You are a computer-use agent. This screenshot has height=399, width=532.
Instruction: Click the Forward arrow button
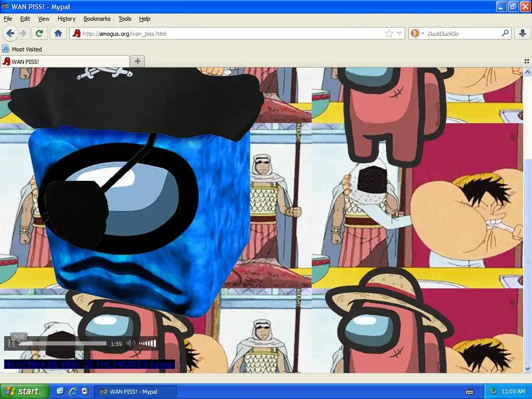click(23, 33)
